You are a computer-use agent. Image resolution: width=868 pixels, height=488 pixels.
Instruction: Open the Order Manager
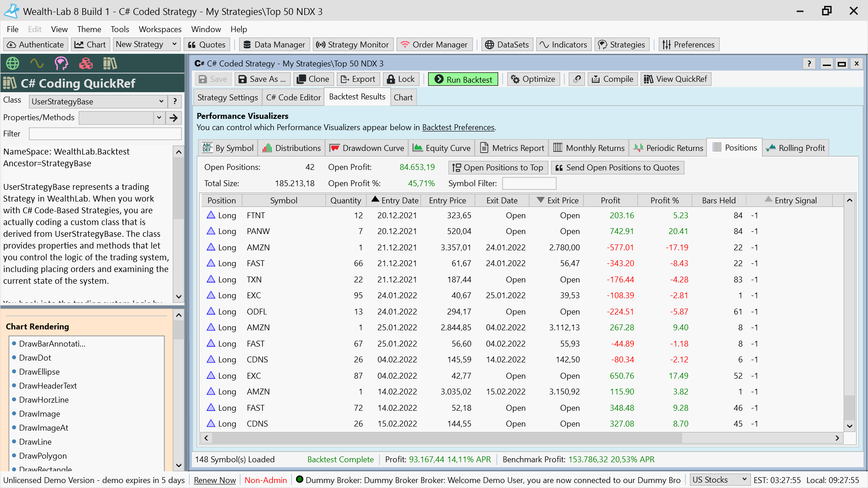pyautogui.click(x=434, y=45)
